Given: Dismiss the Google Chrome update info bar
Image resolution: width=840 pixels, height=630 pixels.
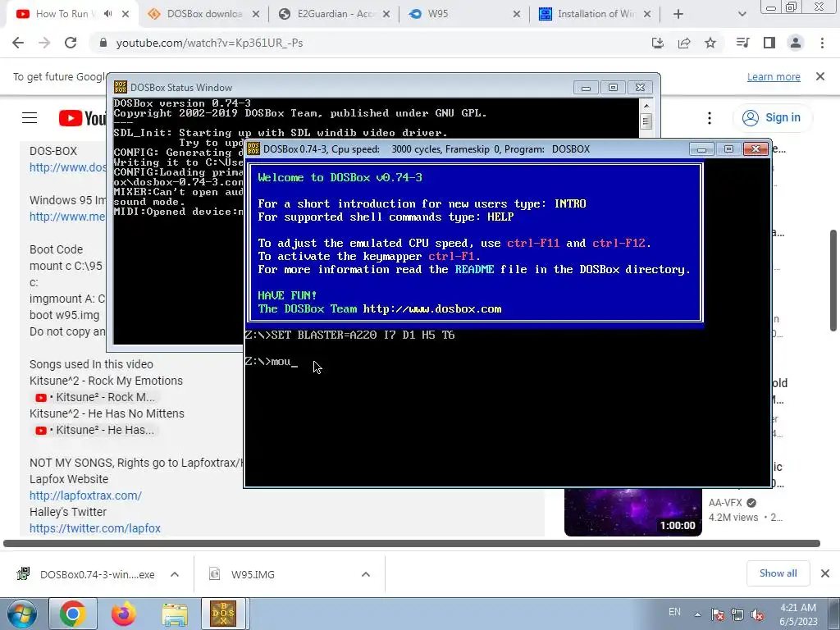Looking at the screenshot, I should [x=820, y=76].
